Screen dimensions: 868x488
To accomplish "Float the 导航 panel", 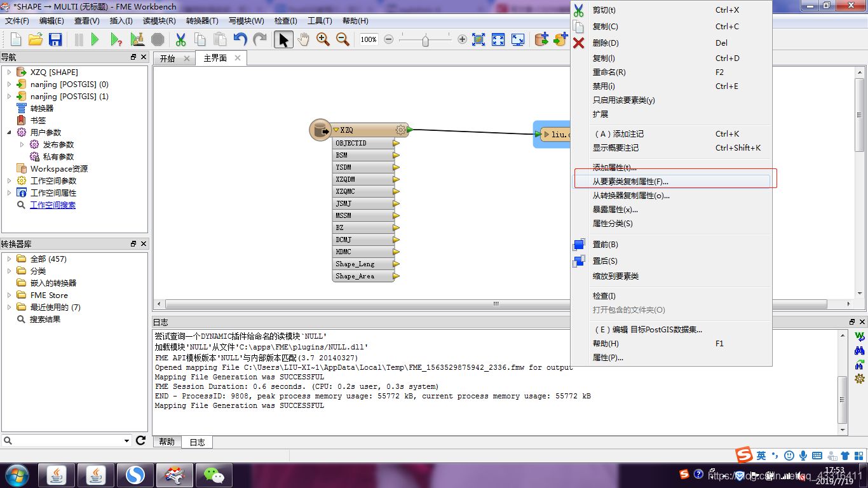I will pyautogui.click(x=133, y=57).
